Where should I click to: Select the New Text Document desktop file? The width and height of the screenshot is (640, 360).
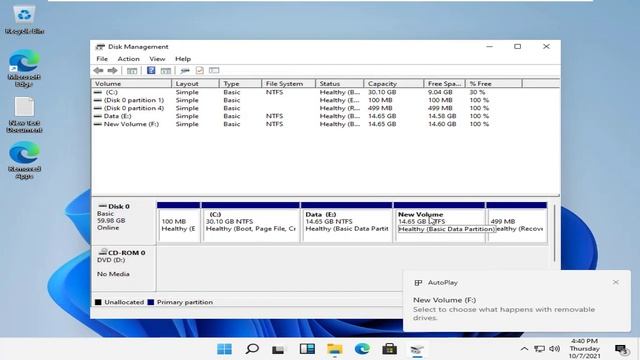24,115
